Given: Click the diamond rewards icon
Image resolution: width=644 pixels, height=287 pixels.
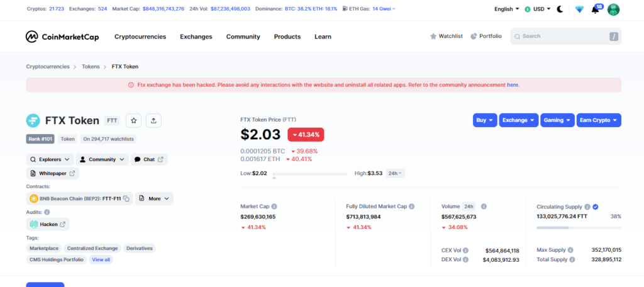Looking at the screenshot, I should 579,9.
